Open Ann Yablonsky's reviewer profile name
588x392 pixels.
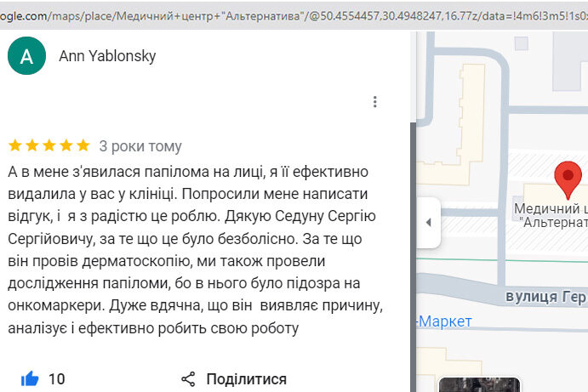tap(107, 56)
